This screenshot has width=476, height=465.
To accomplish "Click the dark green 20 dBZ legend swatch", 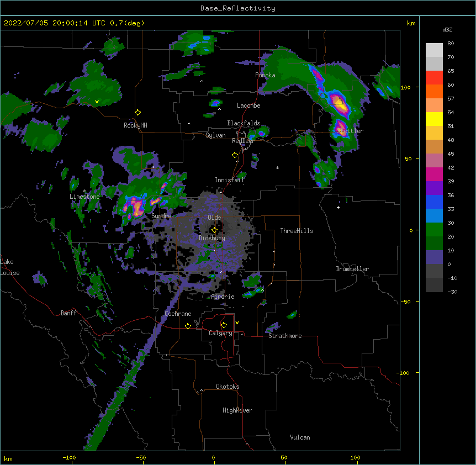I will point(434,244).
